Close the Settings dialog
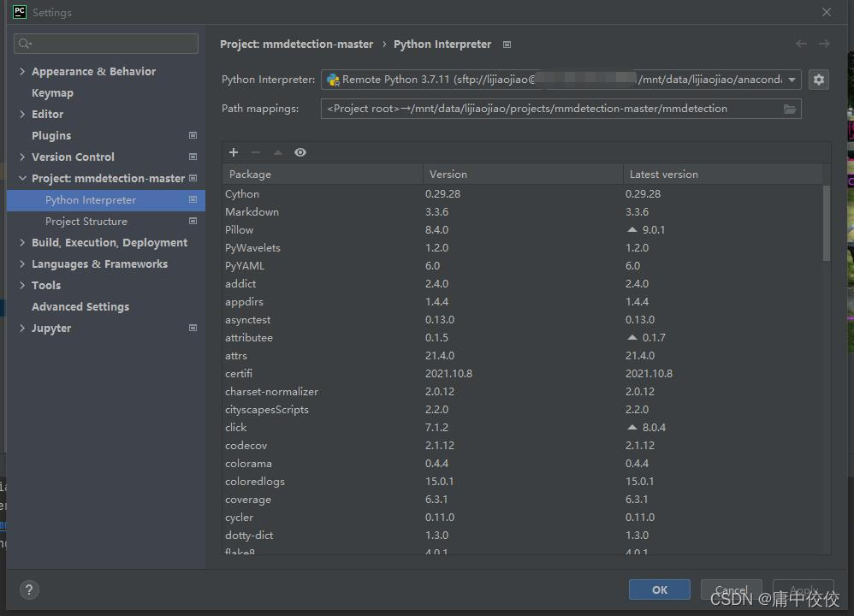 827,12
